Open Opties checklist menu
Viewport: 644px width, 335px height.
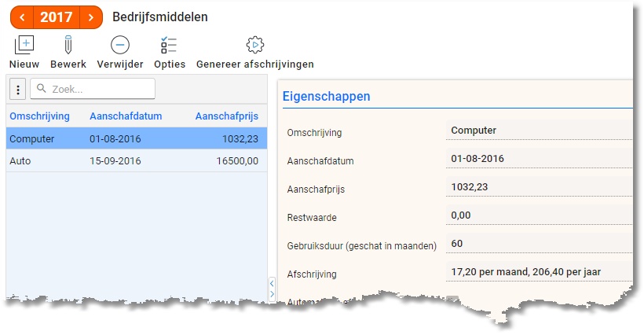coord(169,52)
